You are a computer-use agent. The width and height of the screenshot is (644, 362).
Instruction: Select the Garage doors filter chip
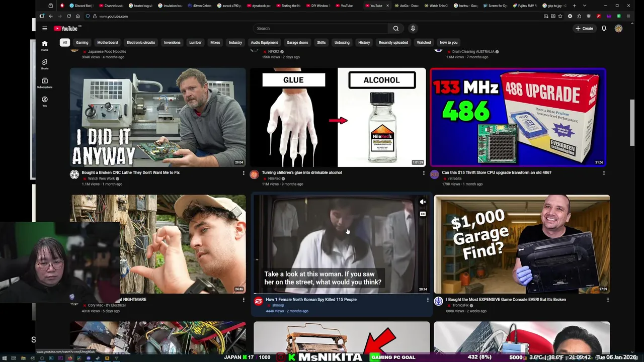point(297,43)
